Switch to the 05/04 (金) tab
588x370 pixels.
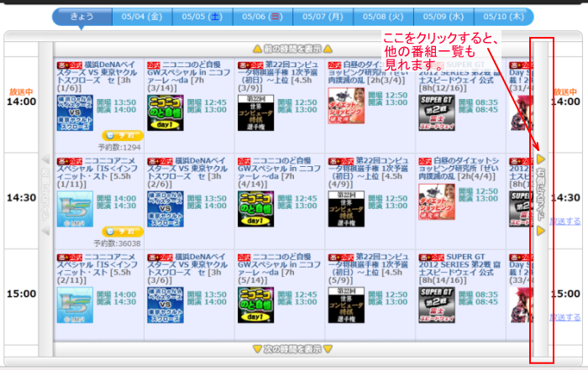coord(142,16)
